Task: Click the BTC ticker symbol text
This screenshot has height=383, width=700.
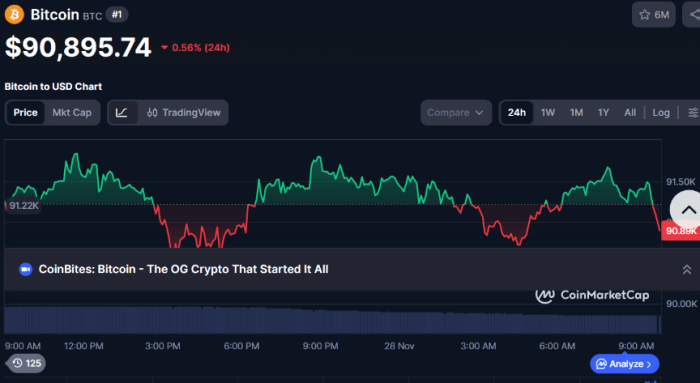Action: pyautogui.click(x=92, y=17)
